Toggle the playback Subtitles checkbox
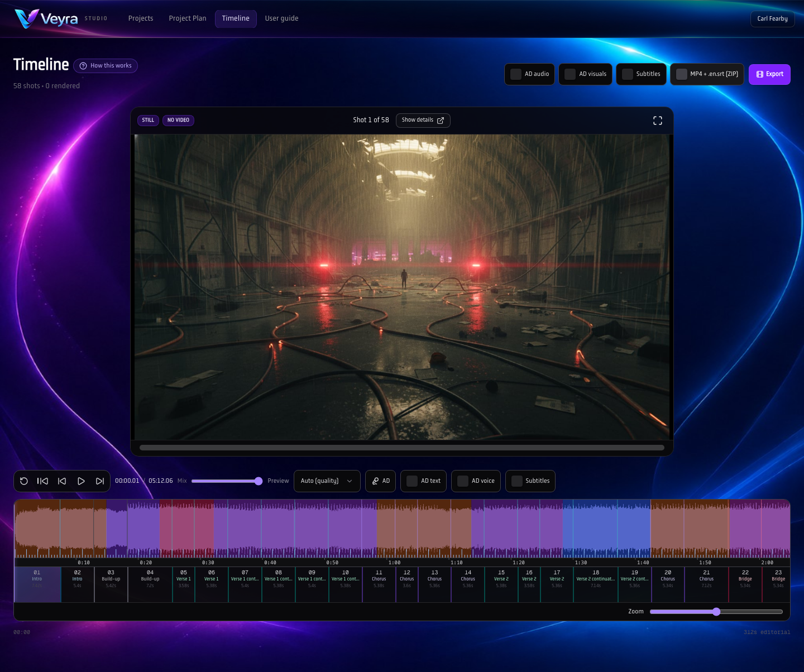This screenshot has width=804, height=672. click(517, 481)
